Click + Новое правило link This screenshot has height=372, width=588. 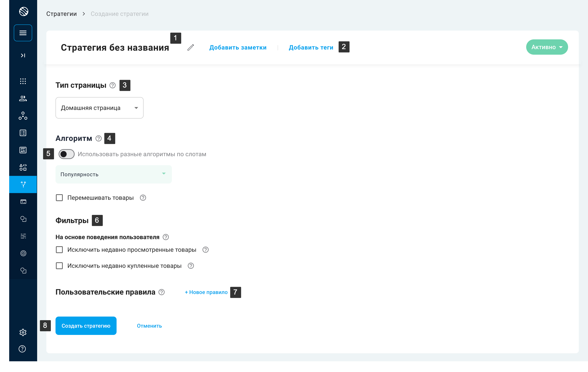[x=206, y=292]
